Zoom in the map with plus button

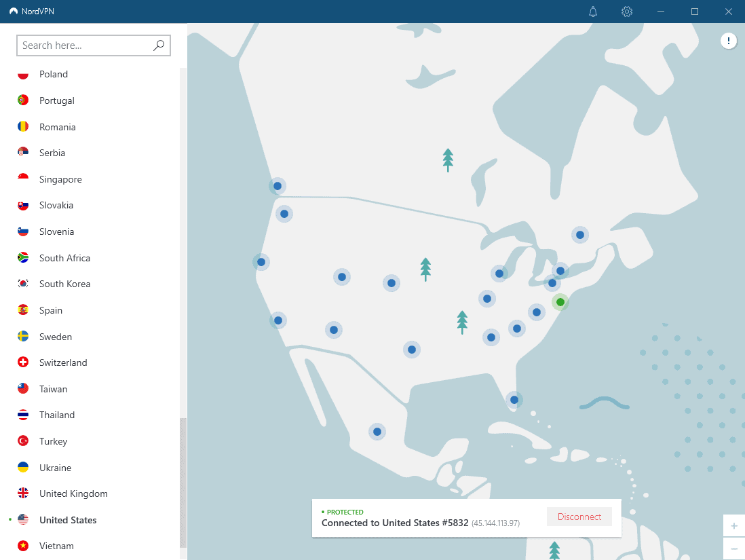point(734,526)
